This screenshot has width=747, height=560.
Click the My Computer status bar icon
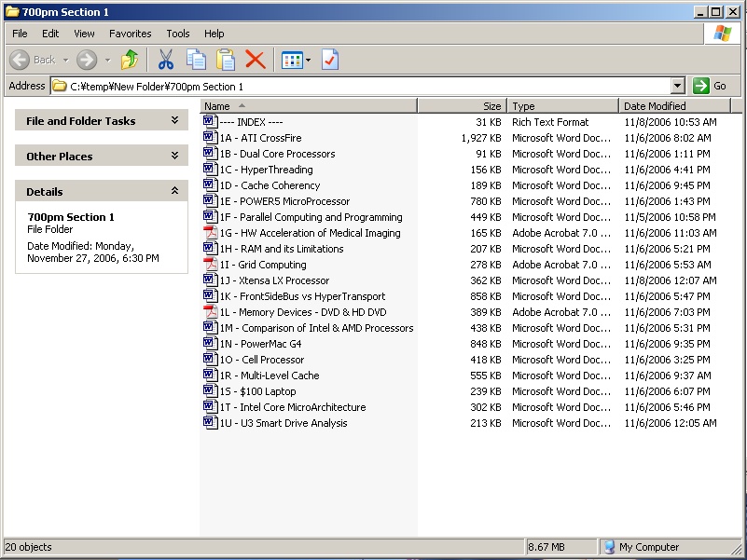point(609,547)
